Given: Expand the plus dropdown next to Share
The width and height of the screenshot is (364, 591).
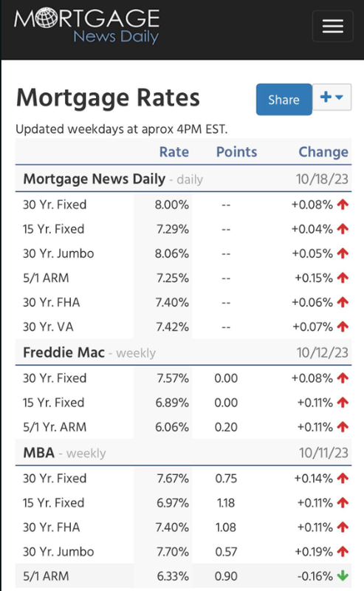Looking at the screenshot, I should [332, 98].
